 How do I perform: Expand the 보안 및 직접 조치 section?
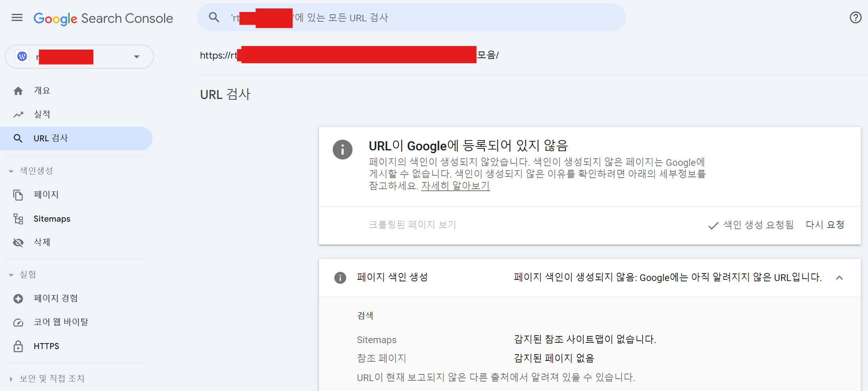click(11, 379)
